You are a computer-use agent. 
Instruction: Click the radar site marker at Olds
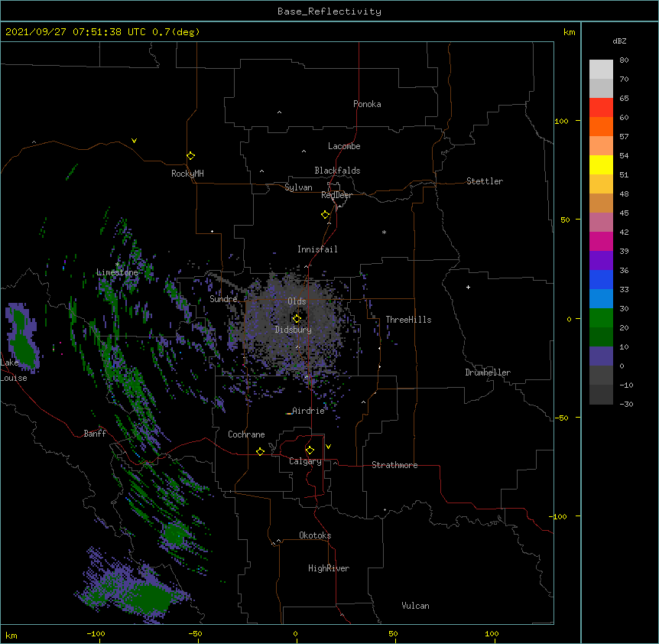tap(297, 318)
